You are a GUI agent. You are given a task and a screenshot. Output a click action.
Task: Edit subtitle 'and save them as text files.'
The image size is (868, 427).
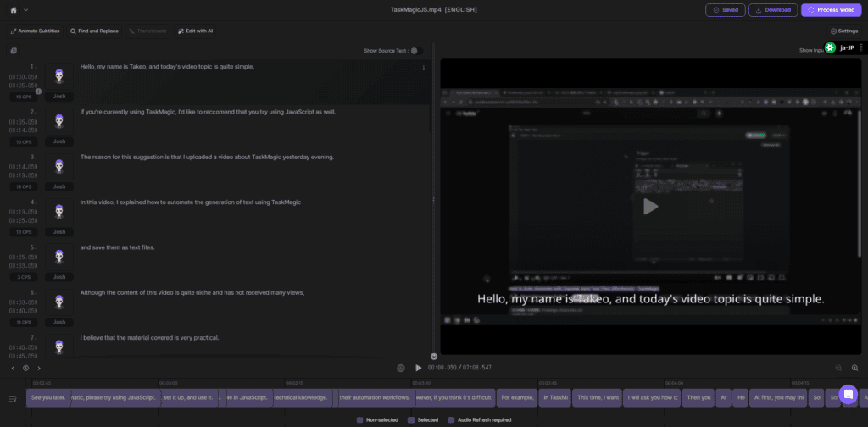pos(117,247)
